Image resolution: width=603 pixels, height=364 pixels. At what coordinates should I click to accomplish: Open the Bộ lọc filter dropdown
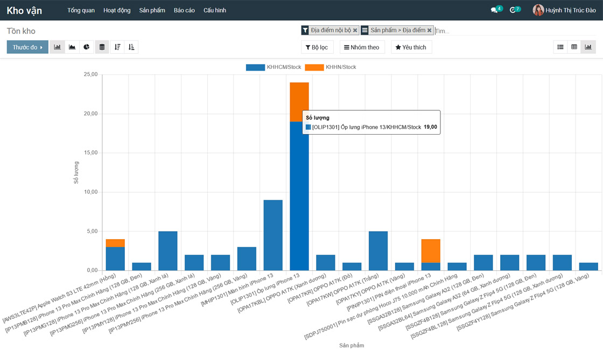317,47
